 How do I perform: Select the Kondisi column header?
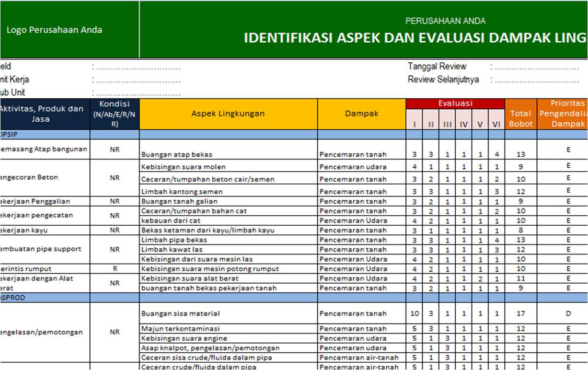(x=115, y=114)
